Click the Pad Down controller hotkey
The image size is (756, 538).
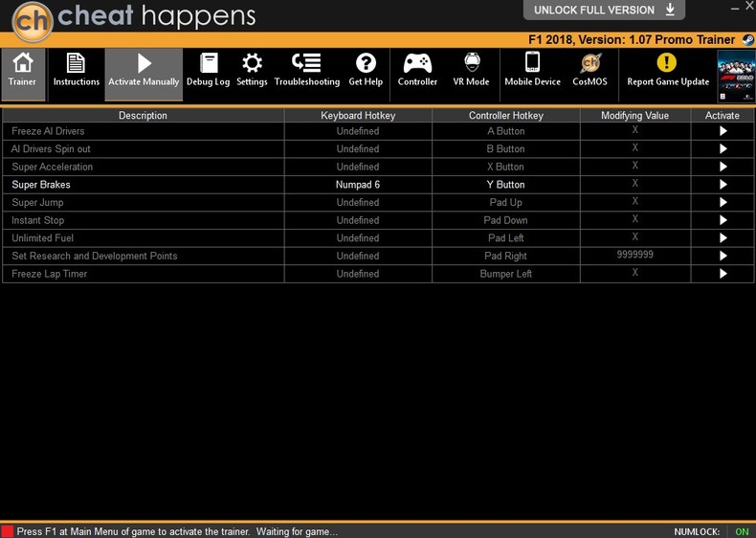point(506,220)
